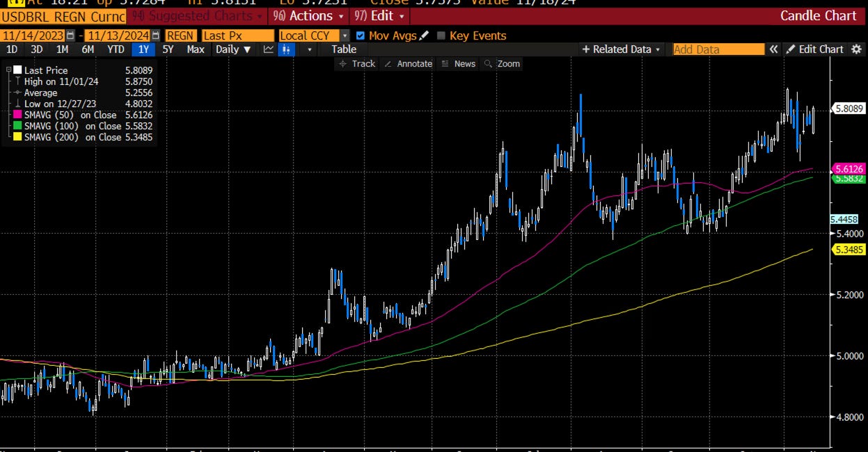
Task: Activate the Annotate tool
Action: point(408,63)
